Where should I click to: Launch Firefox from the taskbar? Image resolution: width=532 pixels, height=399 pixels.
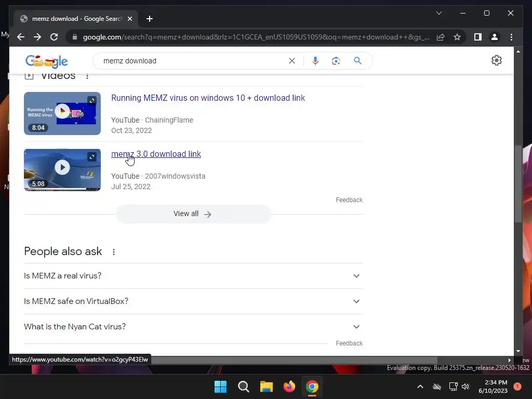[289, 387]
